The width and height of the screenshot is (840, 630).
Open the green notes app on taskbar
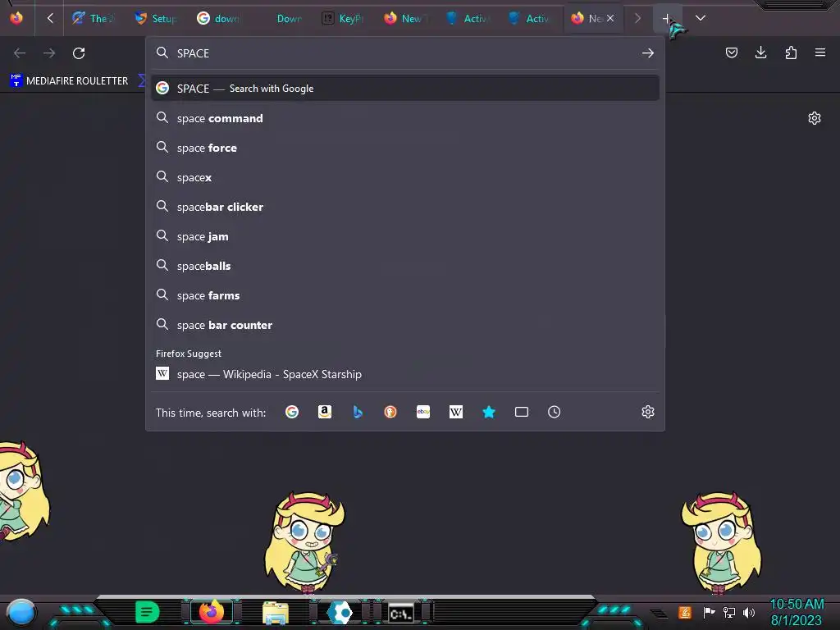click(x=148, y=612)
